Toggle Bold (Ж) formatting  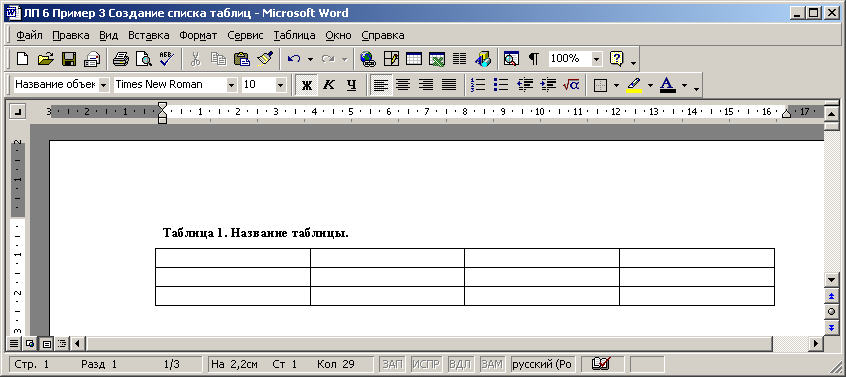coord(306,85)
